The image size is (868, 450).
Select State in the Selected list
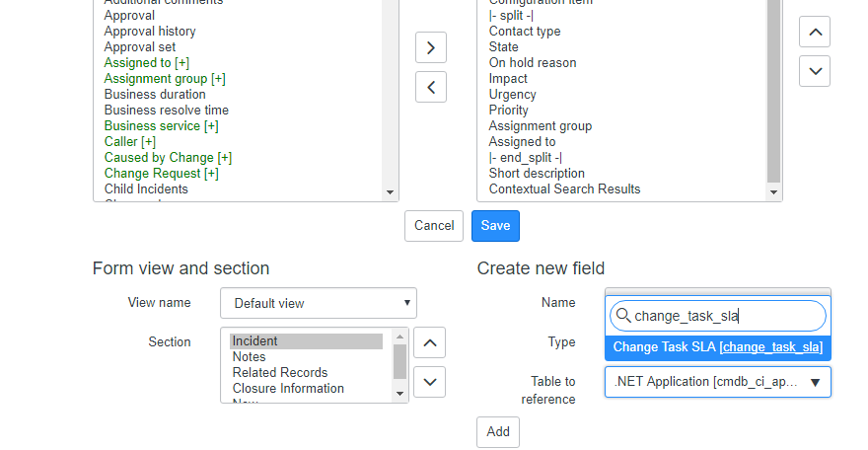(x=504, y=47)
